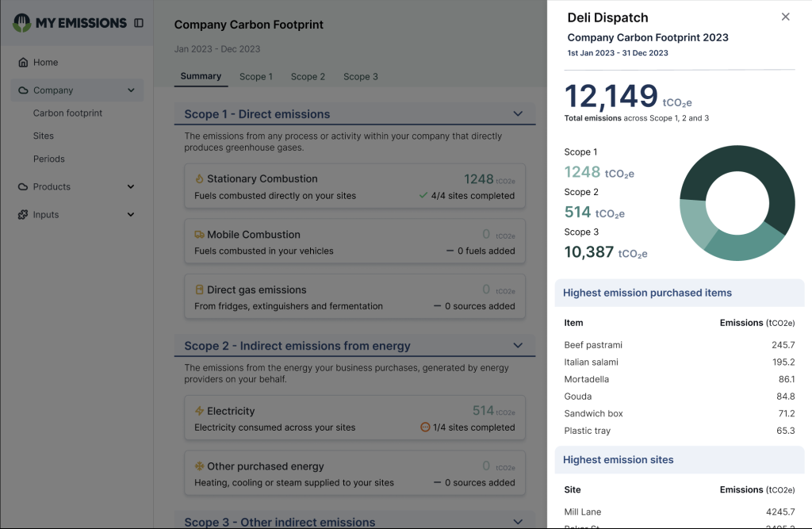Switch to the Scope 1 tab
This screenshot has width=812, height=529.
(x=255, y=77)
